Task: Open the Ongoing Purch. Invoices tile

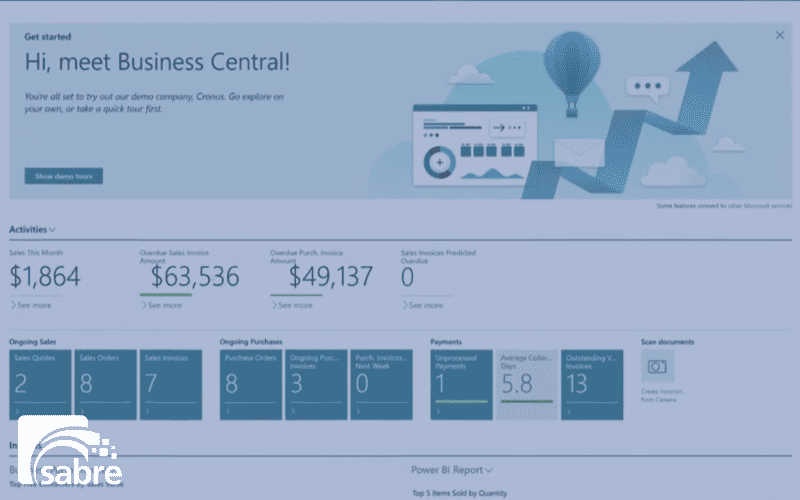Action: point(316,385)
